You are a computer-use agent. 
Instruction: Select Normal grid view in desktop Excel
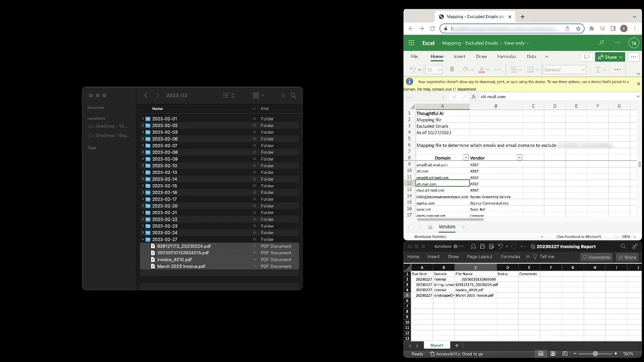pos(541,354)
